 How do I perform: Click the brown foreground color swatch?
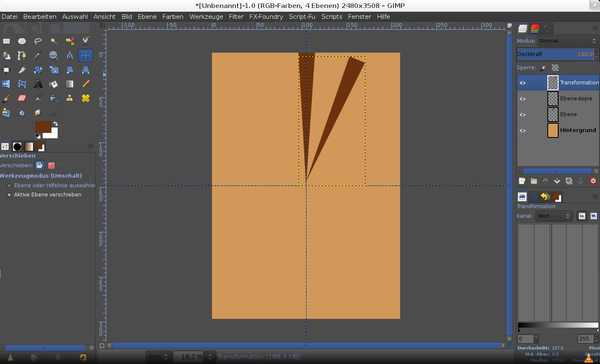point(43,127)
